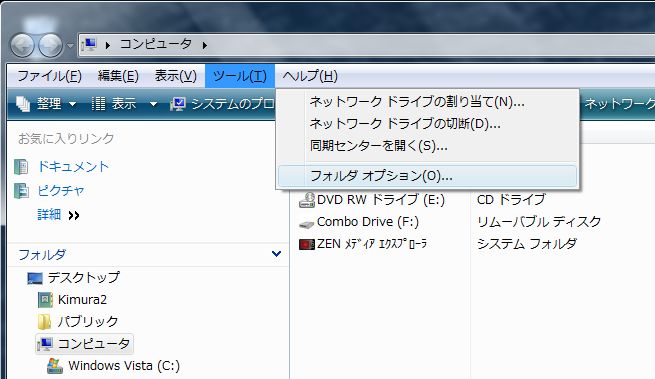The width and height of the screenshot is (655, 379).
Task: Click the ピクチャ folder icon
Action: (x=21, y=191)
